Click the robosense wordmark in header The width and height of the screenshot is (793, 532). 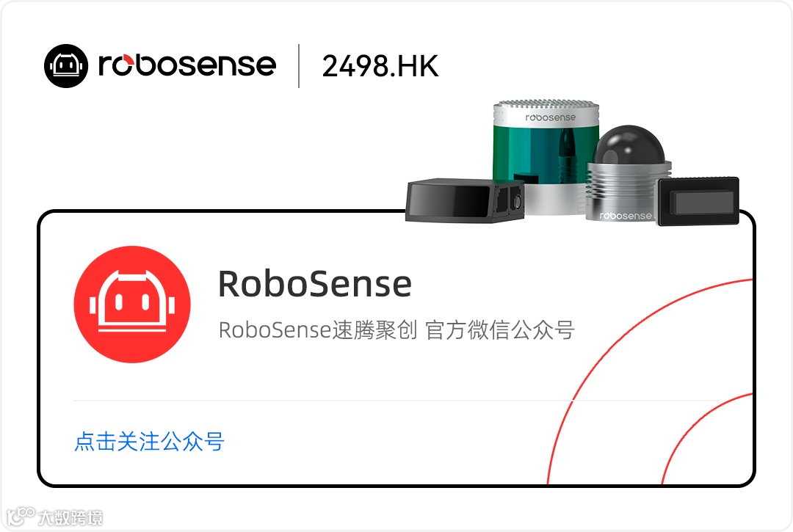187,65
